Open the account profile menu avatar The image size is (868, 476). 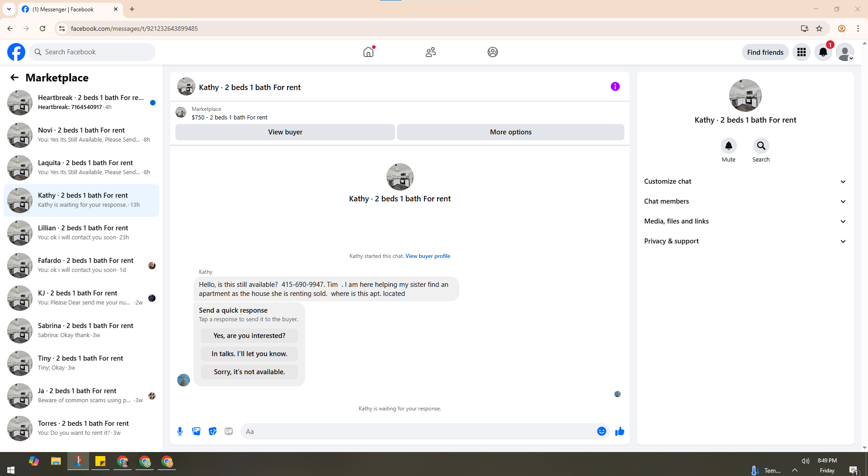coord(844,52)
